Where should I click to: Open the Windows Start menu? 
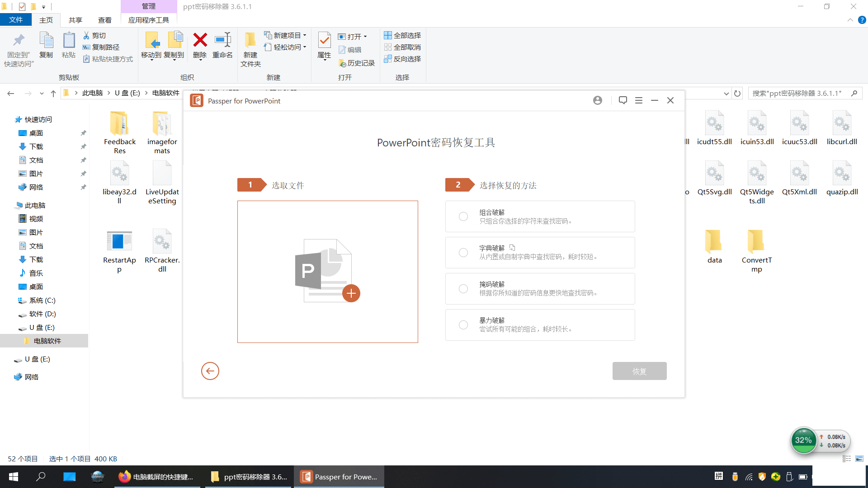[x=14, y=477]
